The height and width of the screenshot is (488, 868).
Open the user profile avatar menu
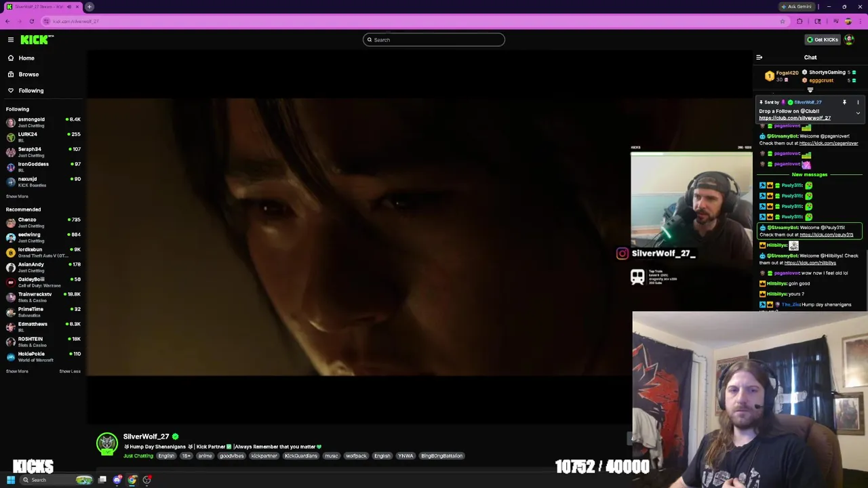[x=849, y=40]
